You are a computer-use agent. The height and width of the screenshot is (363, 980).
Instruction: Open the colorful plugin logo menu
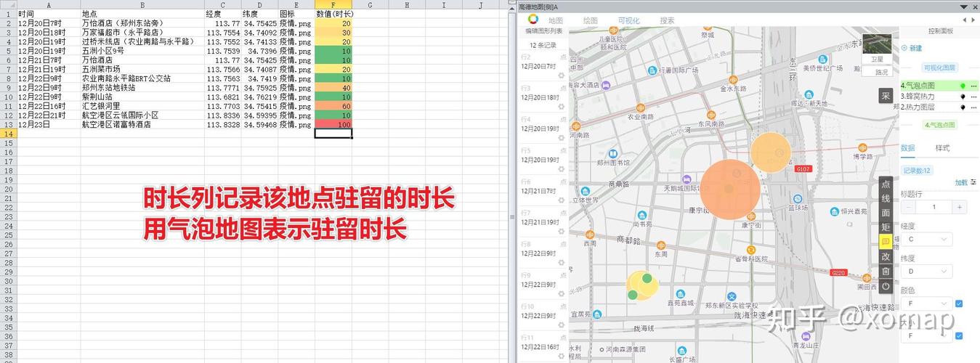pyautogui.click(x=532, y=20)
